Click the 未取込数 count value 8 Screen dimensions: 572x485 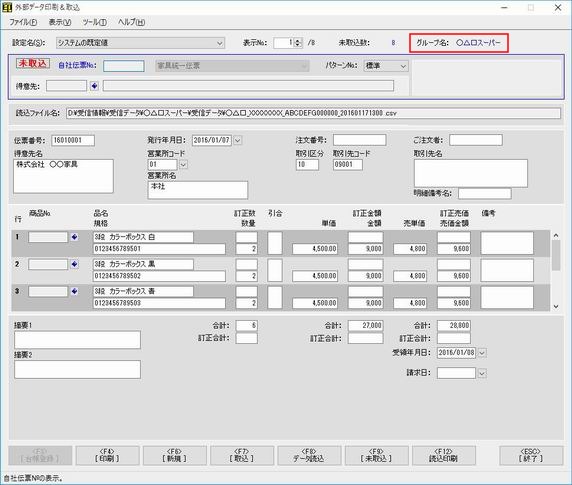tap(393, 43)
